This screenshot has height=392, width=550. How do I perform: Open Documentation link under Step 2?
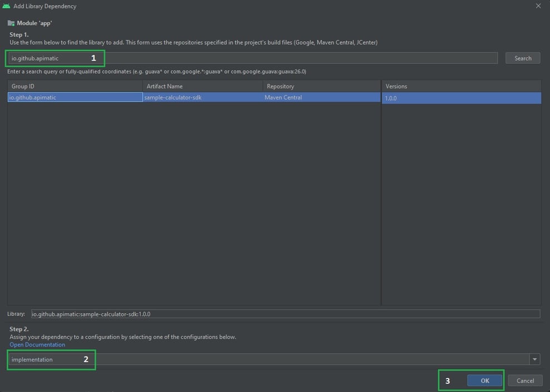(x=37, y=344)
